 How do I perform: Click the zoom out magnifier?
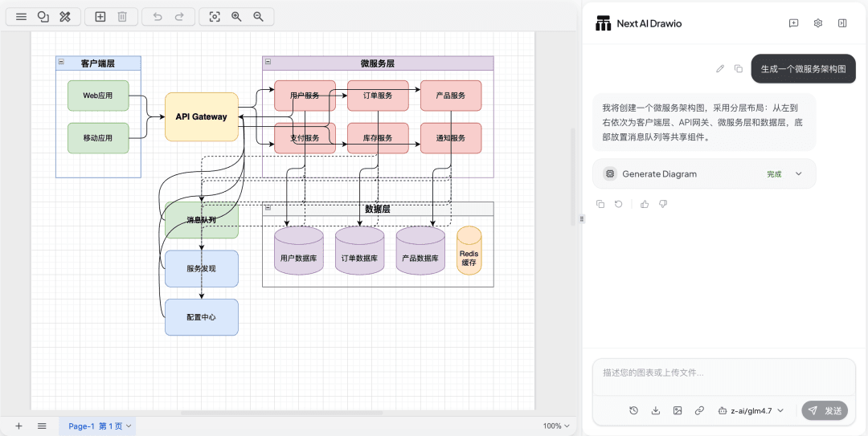click(x=258, y=17)
